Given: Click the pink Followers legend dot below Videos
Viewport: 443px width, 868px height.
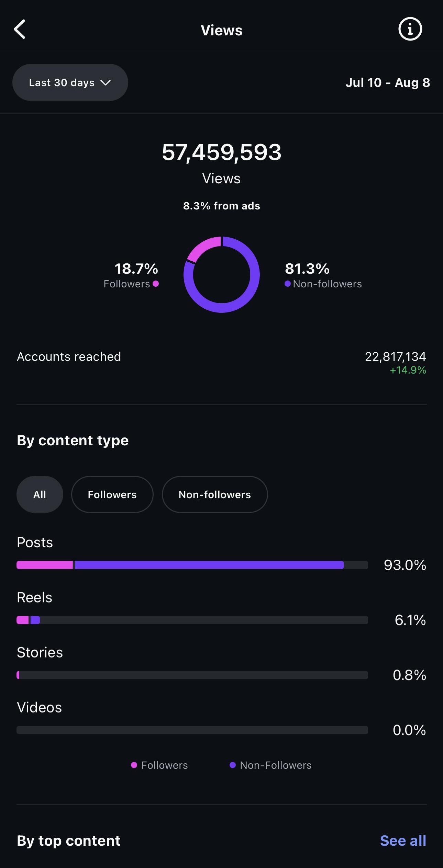Looking at the screenshot, I should [134, 765].
